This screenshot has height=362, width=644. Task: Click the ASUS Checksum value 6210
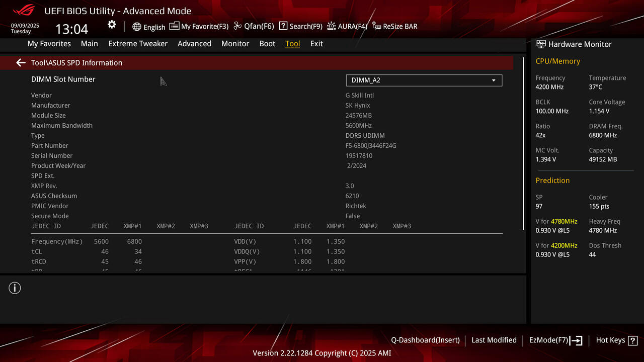(x=352, y=196)
